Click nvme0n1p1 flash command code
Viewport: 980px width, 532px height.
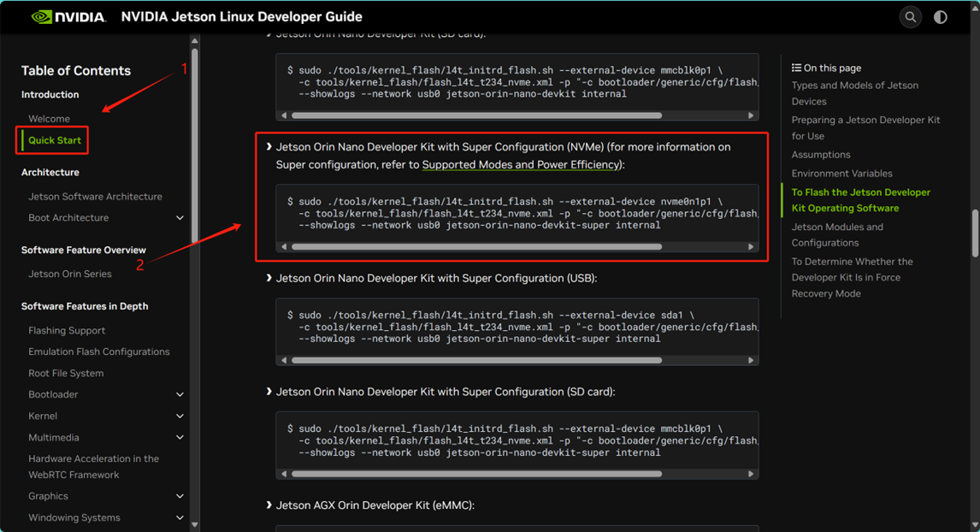(x=522, y=213)
